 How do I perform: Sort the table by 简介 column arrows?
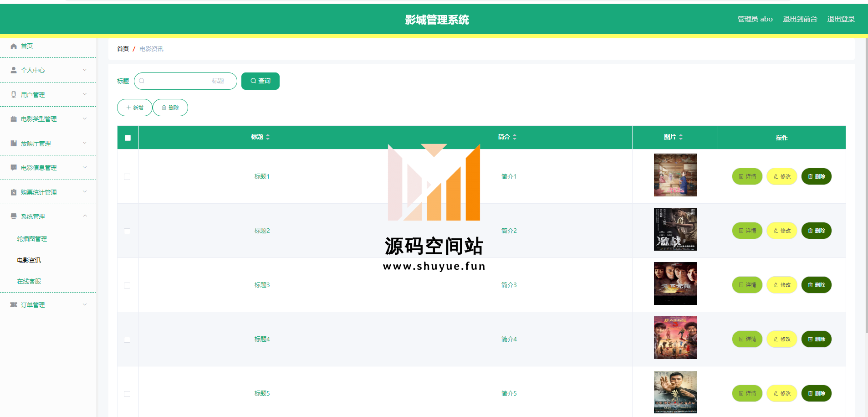click(x=515, y=137)
